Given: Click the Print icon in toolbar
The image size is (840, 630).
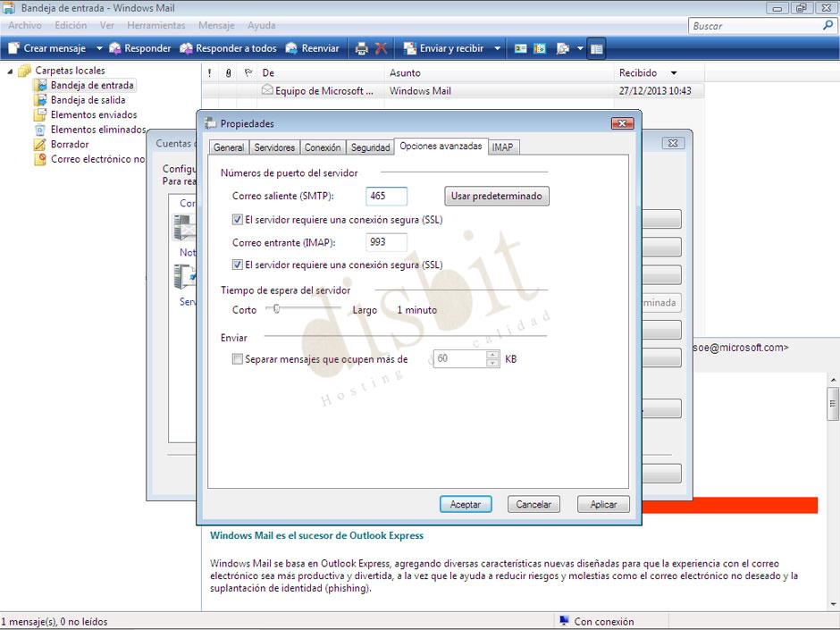Looking at the screenshot, I should click(361, 48).
